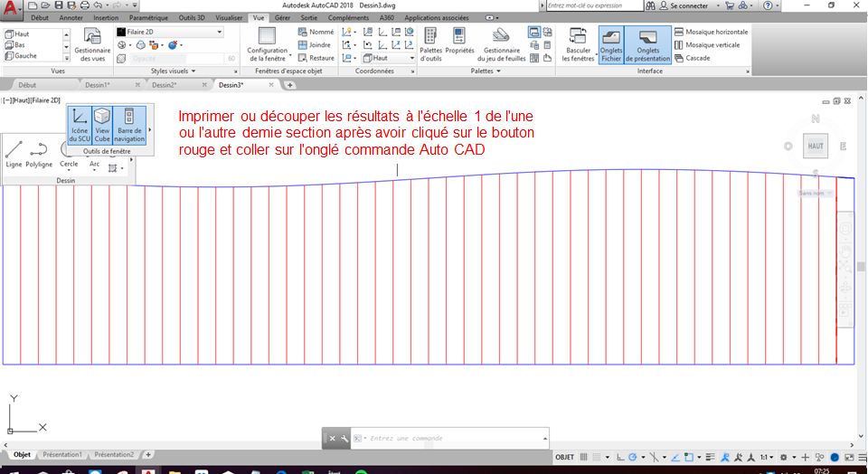
Task: Click the command line input field
Action: click(x=452, y=438)
